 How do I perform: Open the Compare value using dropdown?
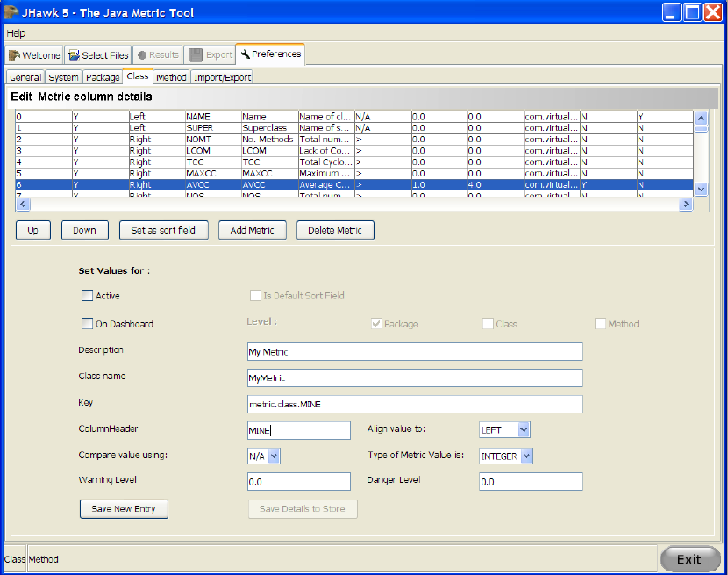[274, 456]
